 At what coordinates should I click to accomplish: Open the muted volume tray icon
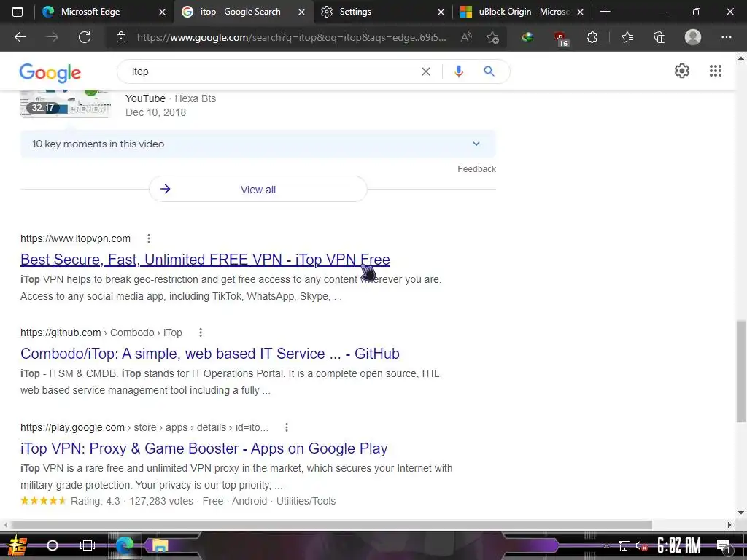tap(641, 546)
